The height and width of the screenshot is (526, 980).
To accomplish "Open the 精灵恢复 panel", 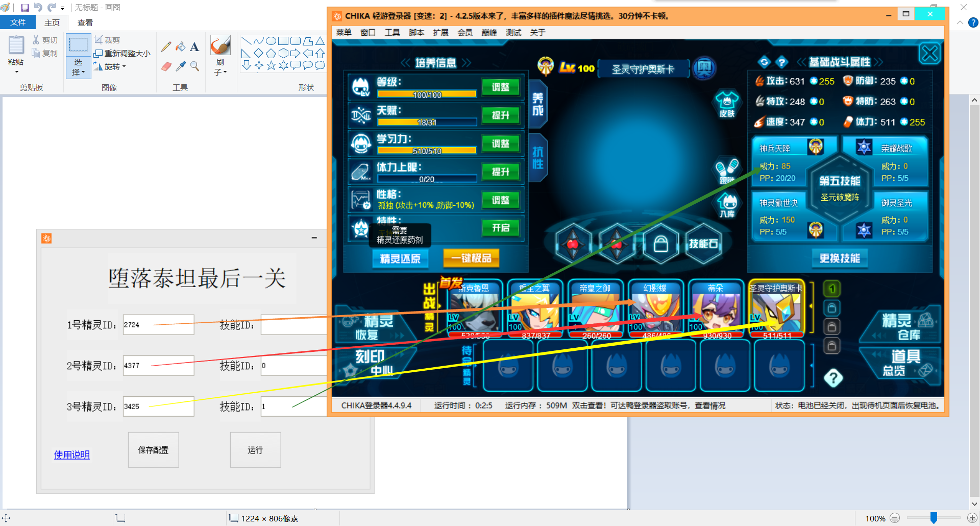I will click(375, 327).
